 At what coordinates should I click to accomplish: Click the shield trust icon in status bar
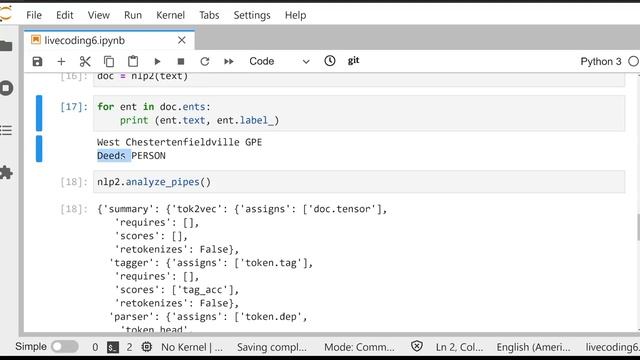[x=417, y=347]
